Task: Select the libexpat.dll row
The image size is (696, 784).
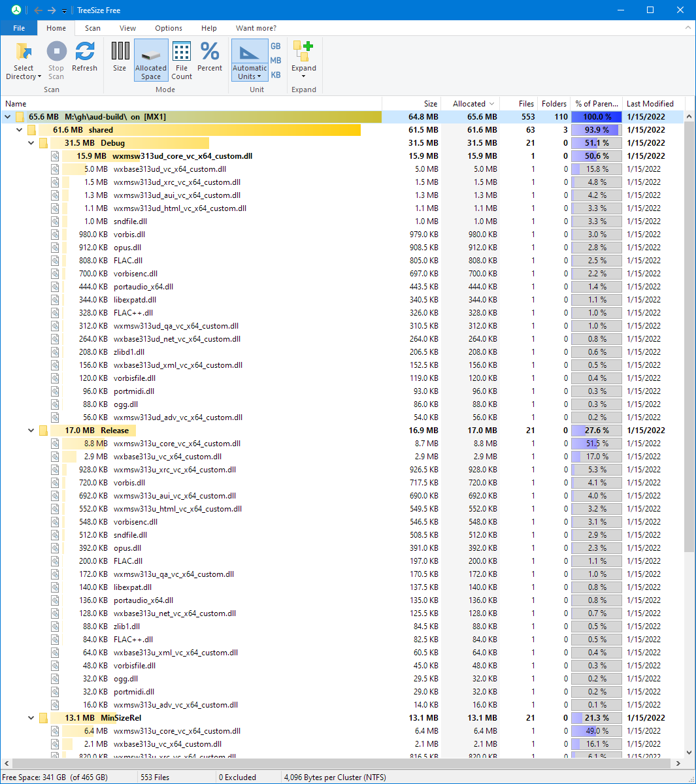Action: pyautogui.click(x=343, y=587)
